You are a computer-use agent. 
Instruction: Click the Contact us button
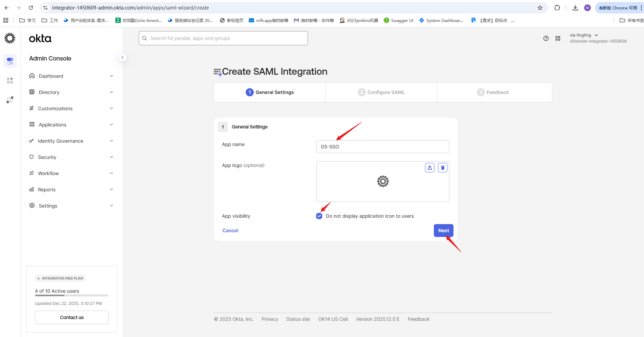tap(72, 317)
